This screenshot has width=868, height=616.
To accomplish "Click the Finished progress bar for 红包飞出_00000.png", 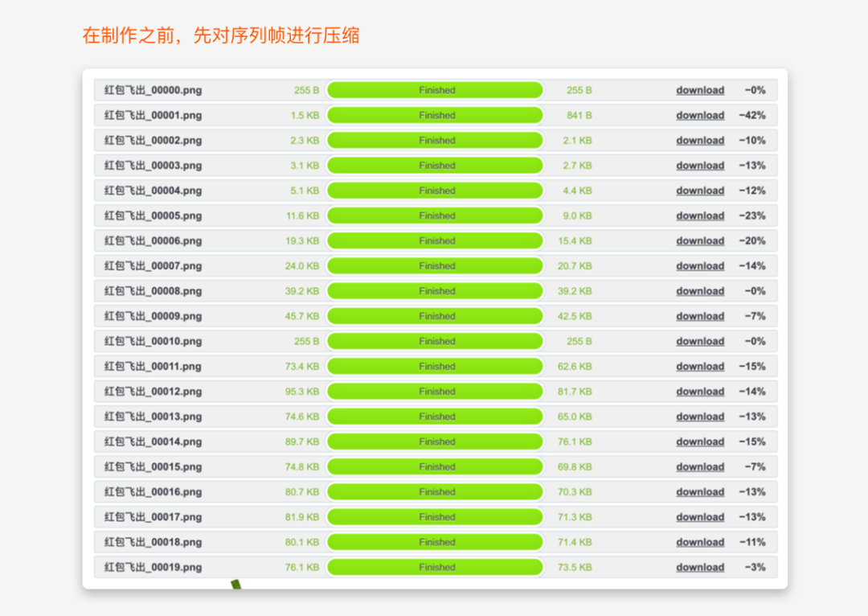I will [436, 90].
